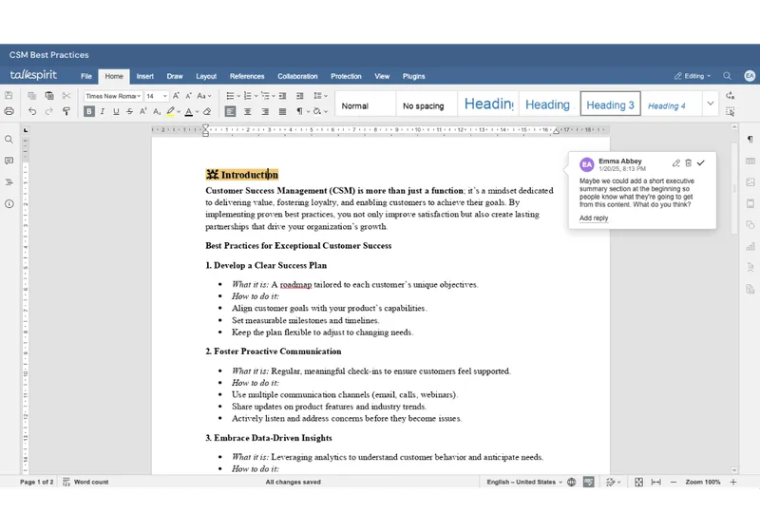Click the Fit to width icon

[655, 482]
